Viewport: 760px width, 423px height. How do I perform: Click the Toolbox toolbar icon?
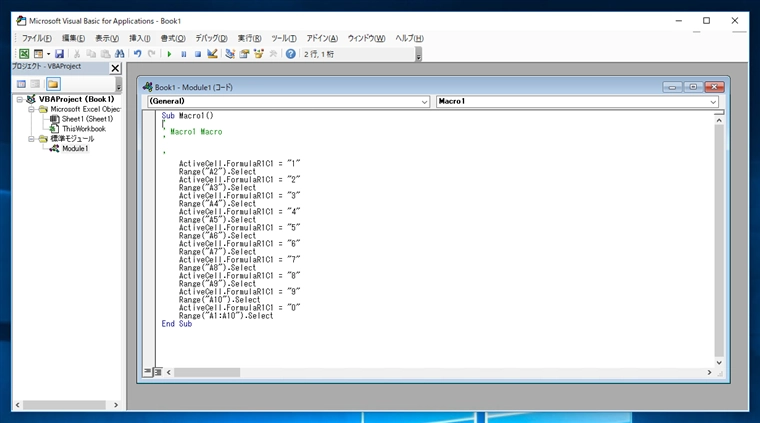point(273,54)
